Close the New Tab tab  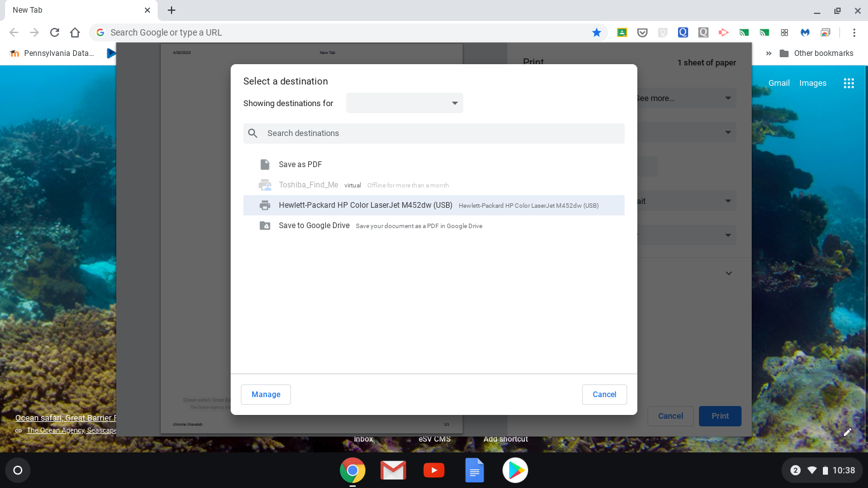click(147, 10)
